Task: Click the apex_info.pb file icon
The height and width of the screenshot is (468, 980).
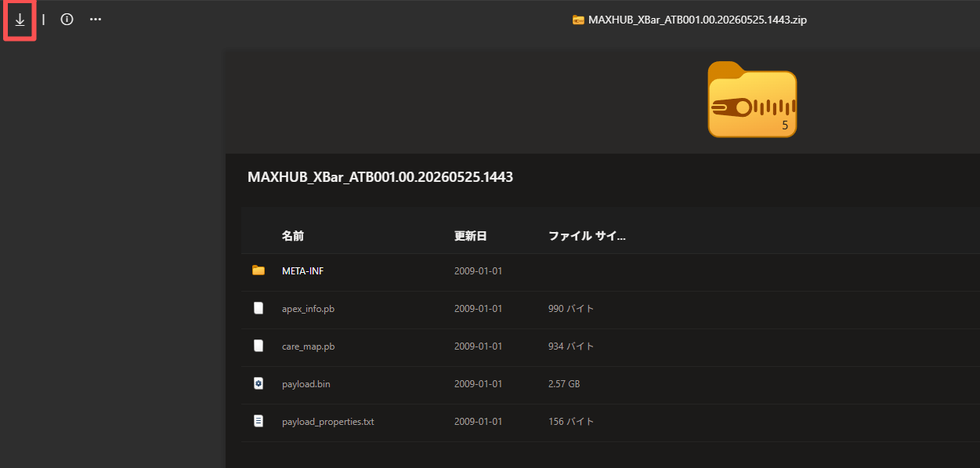Action: (259, 308)
